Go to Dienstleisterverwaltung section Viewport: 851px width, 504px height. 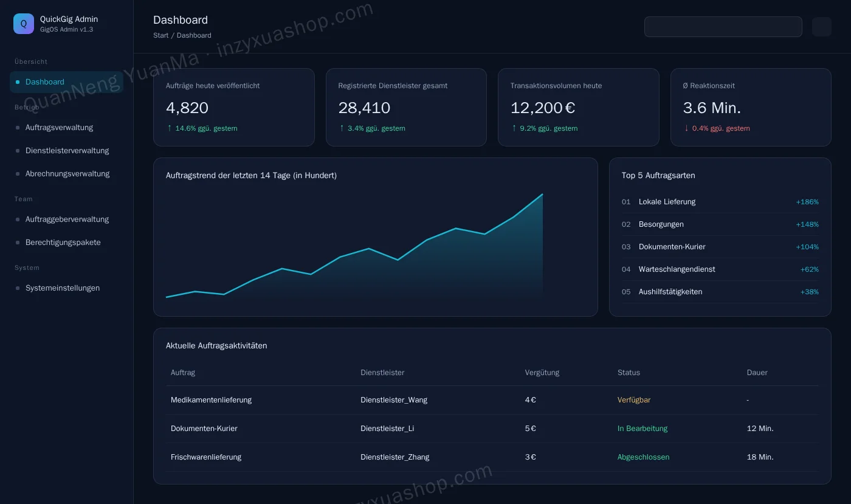66,151
